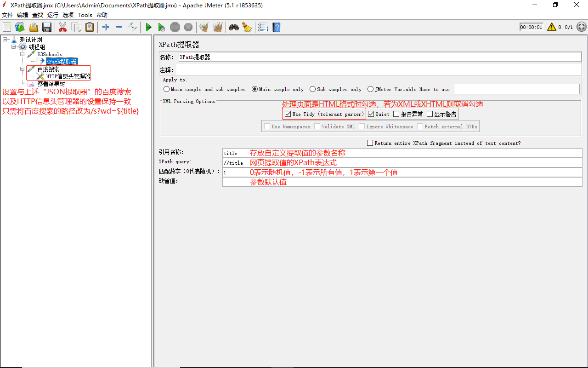Cut selection with the scissors icon
This screenshot has width=588, height=368.
click(x=63, y=27)
